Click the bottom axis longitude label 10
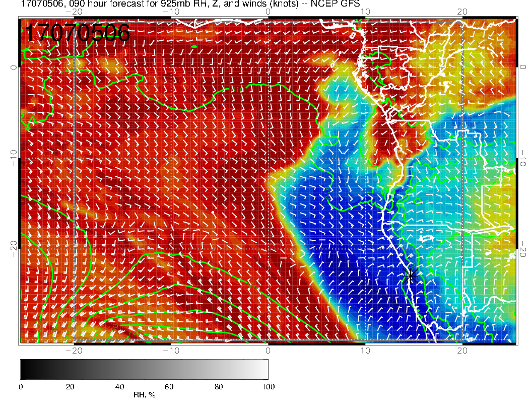 [x=365, y=351]
